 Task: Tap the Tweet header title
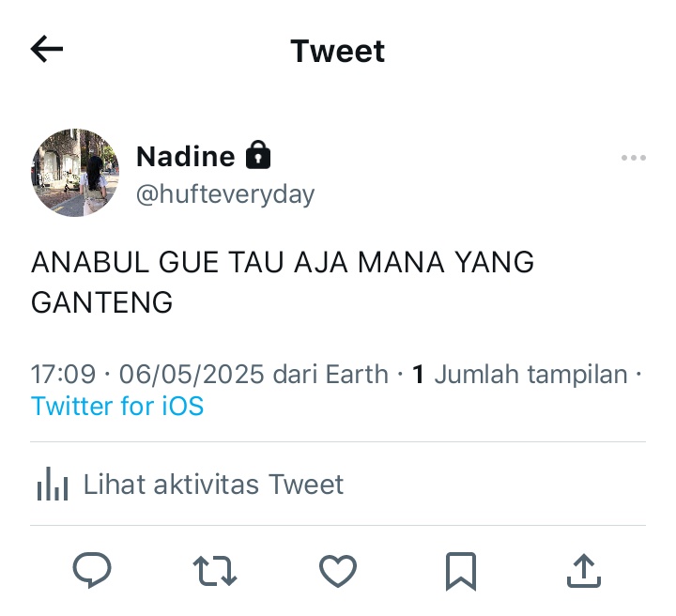pyautogui.click(x=338, y=51)
